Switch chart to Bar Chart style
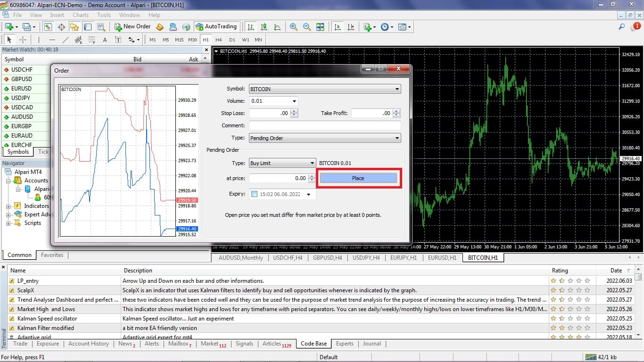 click(251, 27)
